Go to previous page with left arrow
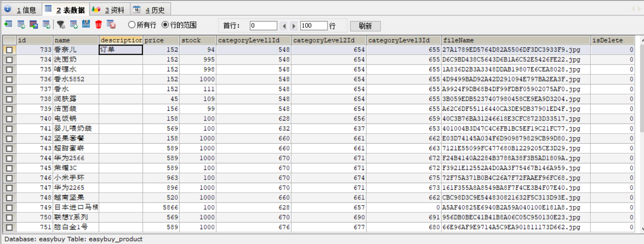The width and height of the screenshot is (644, 244). pos(284,26)
